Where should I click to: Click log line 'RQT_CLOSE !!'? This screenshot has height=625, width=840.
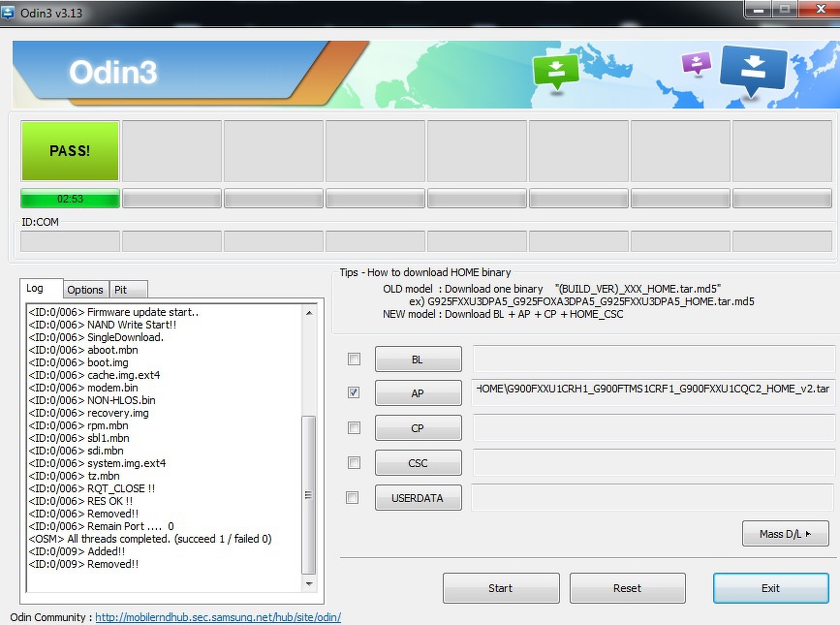[x=92, y=488]
